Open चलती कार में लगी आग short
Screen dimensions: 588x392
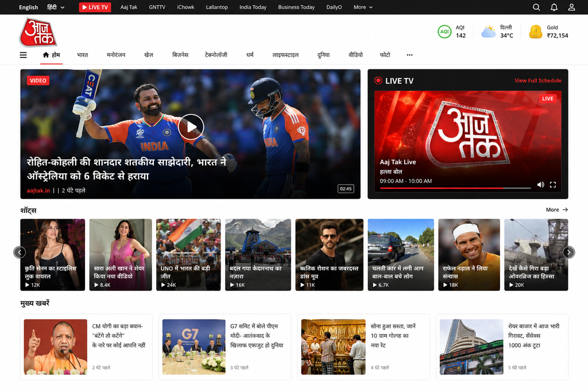tap(401, 255)
